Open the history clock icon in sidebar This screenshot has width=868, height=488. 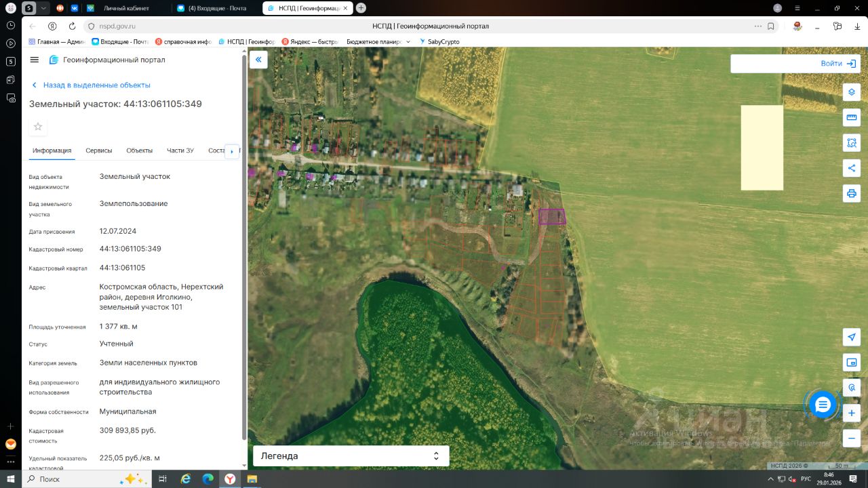coord(11,25)
